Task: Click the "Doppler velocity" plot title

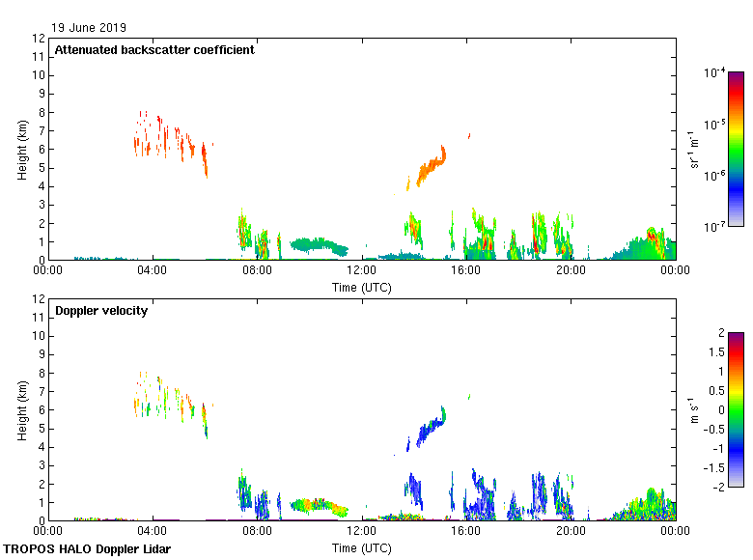Action: tap(101, 311)
